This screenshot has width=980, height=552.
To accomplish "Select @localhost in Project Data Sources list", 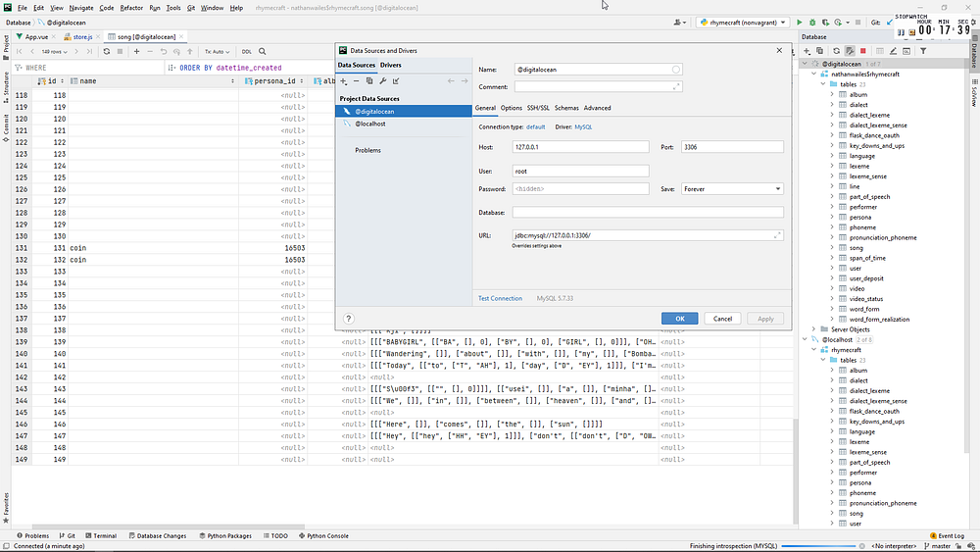I will (x=368, y=124).
